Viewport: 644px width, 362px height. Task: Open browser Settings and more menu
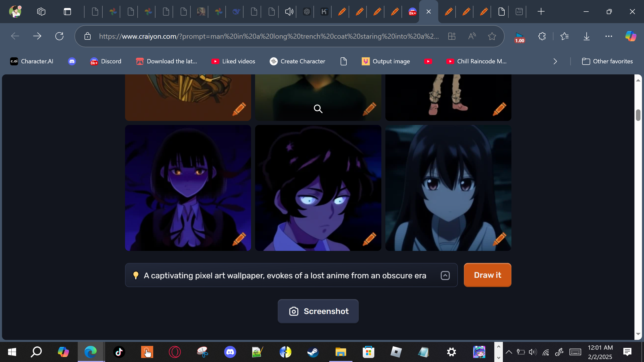pos(609,36)
